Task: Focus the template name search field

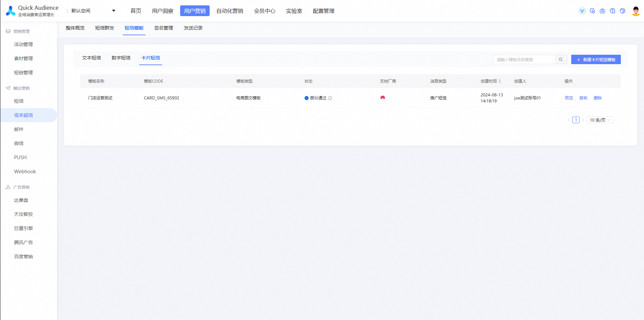Action: [x=524, y=59]
